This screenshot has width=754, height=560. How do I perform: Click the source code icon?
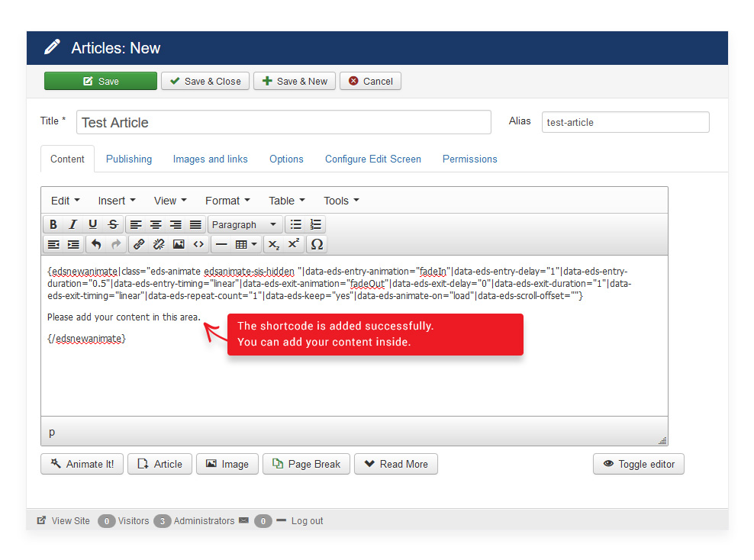pyautogui.click(x=198, y=244)
